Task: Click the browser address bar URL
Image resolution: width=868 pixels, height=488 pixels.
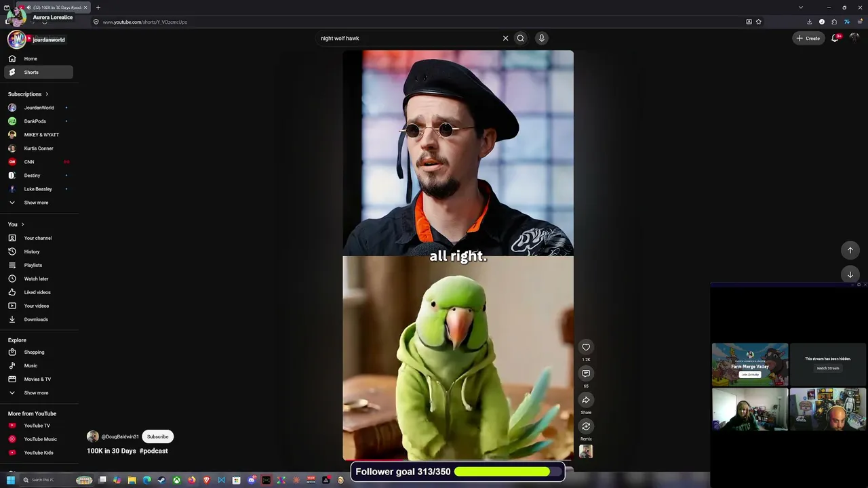Action: click(x=145, y=22)
